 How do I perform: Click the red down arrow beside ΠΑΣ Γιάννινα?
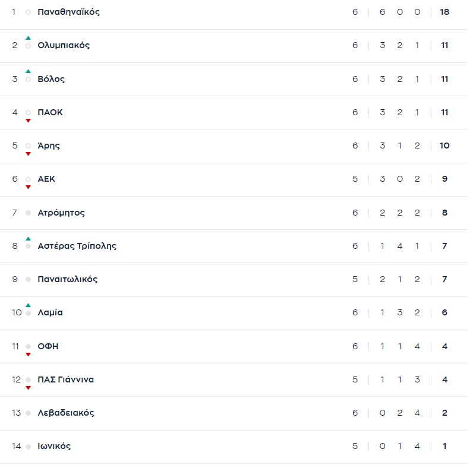coord(28,388)
